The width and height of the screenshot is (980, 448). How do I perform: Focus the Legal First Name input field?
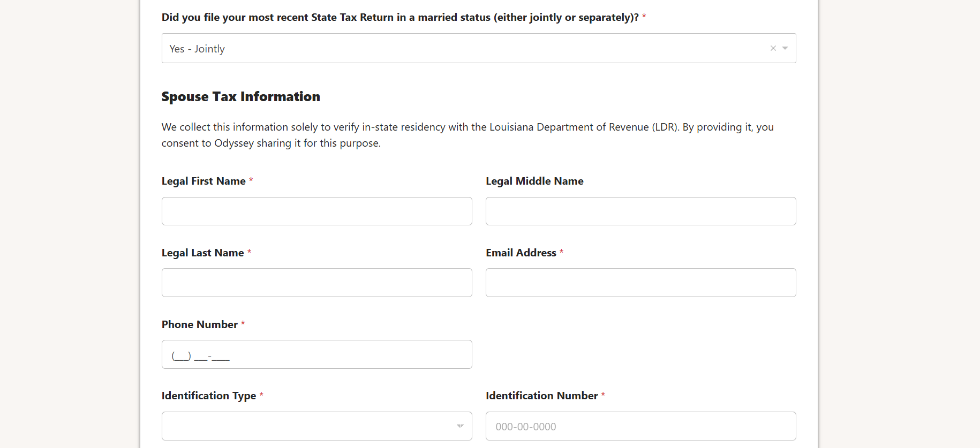point(316,211)
